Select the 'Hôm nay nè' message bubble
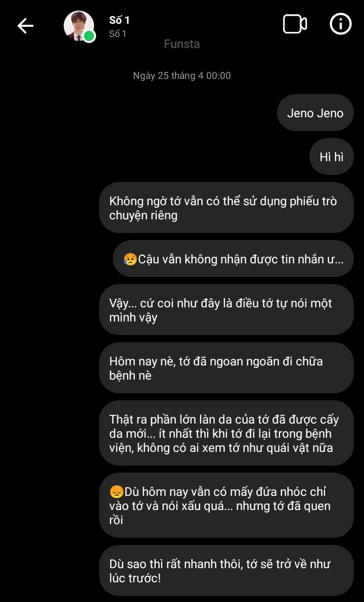The height and width of the screenshot is (602, 364). [226, 368]
